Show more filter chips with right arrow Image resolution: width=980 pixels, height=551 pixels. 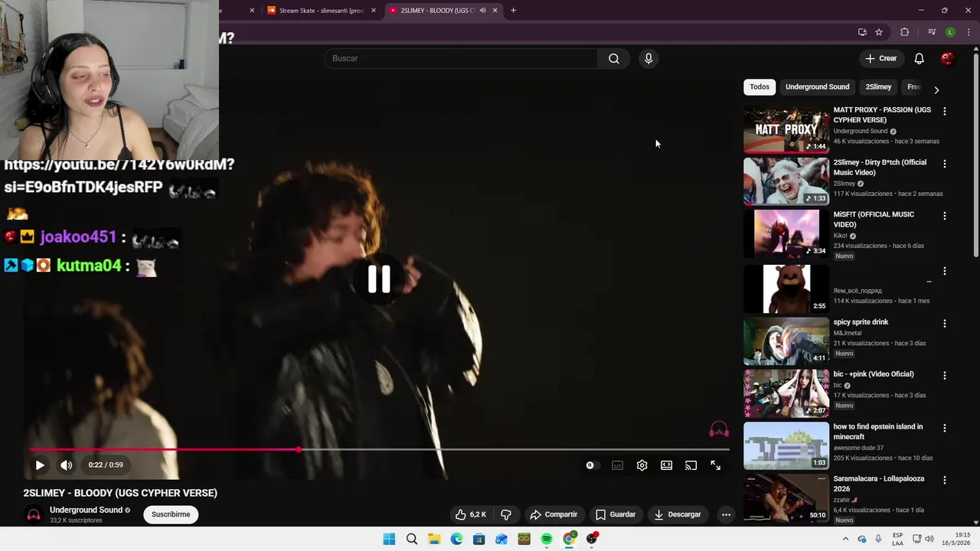(x=936, y=90)
